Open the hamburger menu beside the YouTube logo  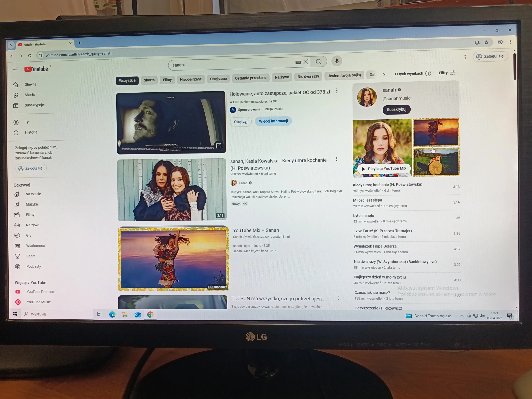point(15,69)
